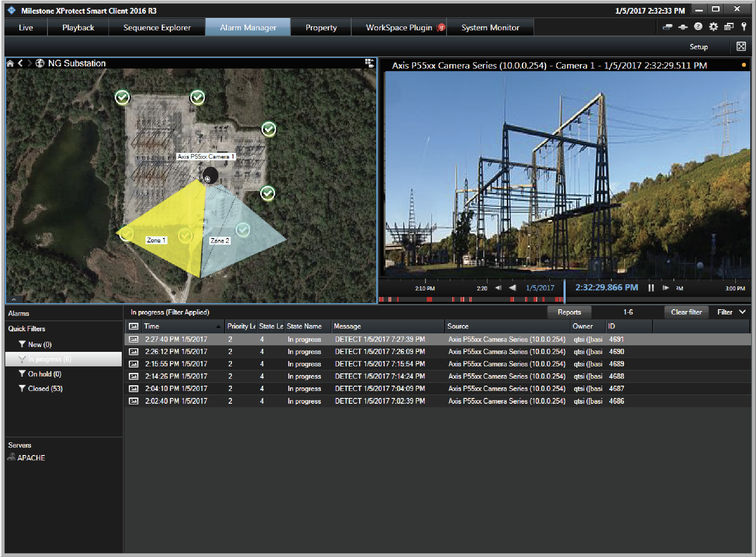This screenshot has height=557, width=756.
Task: Click the map home icon
Action: point(10,63)
